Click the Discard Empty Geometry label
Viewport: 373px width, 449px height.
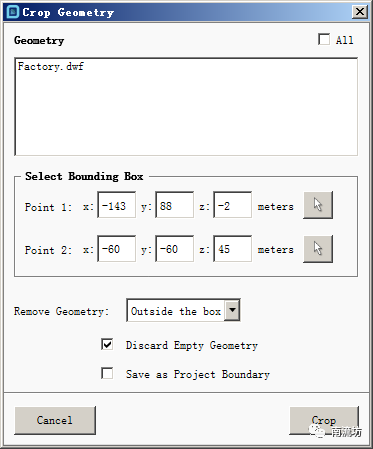click(x=192, y=345)
